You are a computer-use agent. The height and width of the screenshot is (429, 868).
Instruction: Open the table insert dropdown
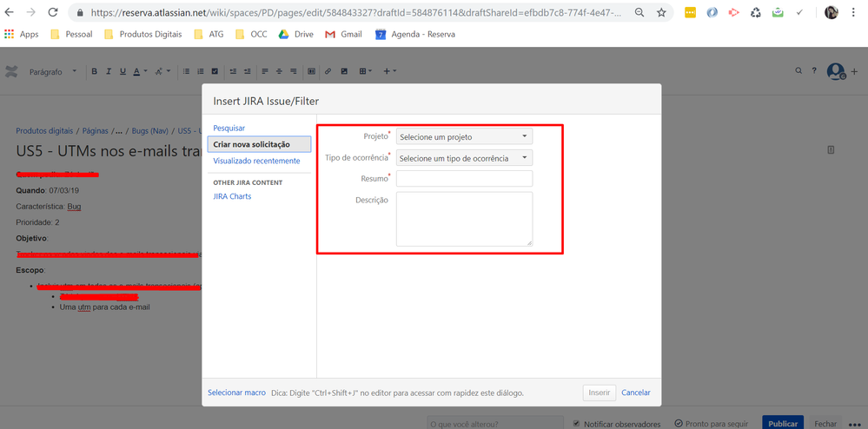[x=365, y=71]
